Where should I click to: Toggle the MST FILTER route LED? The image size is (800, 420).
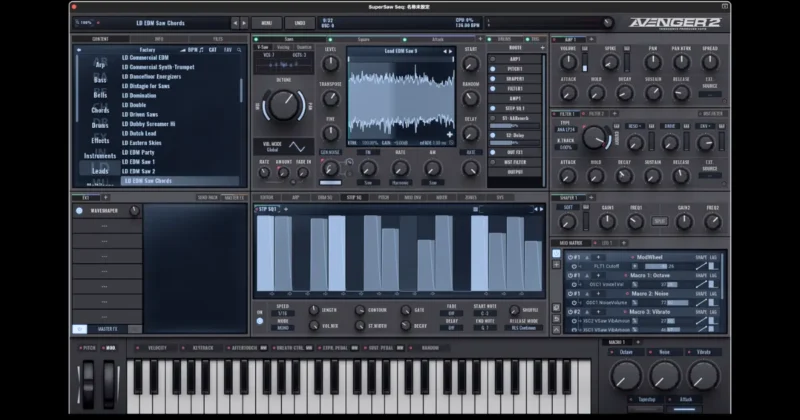(x=492, y=162)
